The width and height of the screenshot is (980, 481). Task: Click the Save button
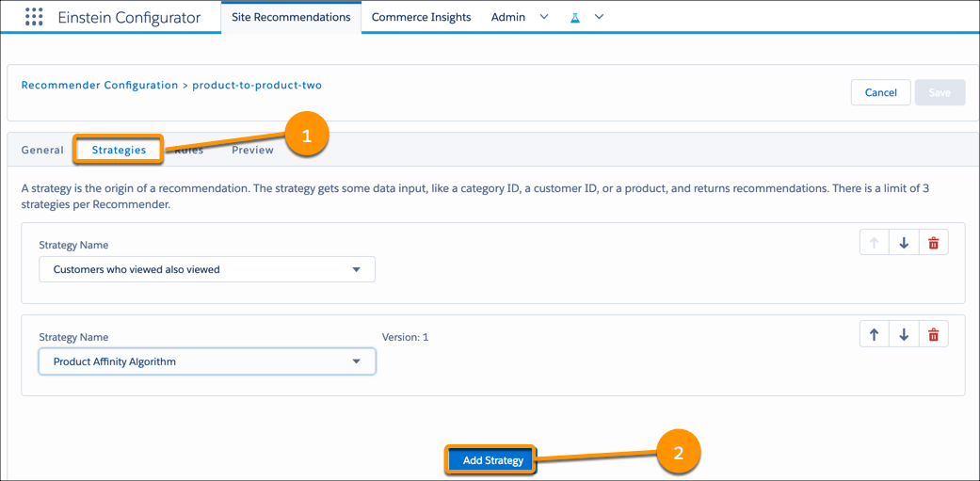coord(940,92)
